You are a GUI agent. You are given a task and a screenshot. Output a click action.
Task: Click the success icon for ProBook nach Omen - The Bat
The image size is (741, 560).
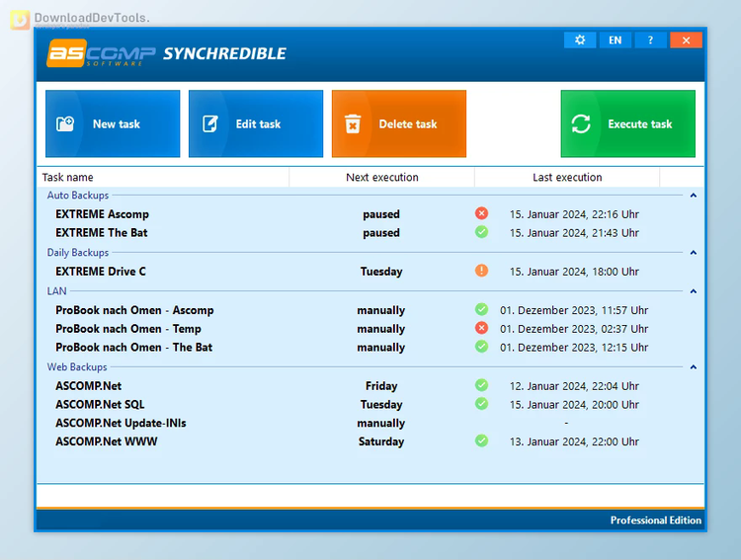(x=481, y=347)
